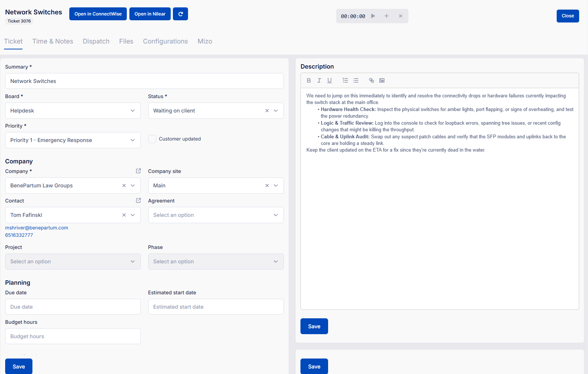This screenshot has width=588, height=374.
Task: Open the Project dropdown
Action: (x=73, y=261)
